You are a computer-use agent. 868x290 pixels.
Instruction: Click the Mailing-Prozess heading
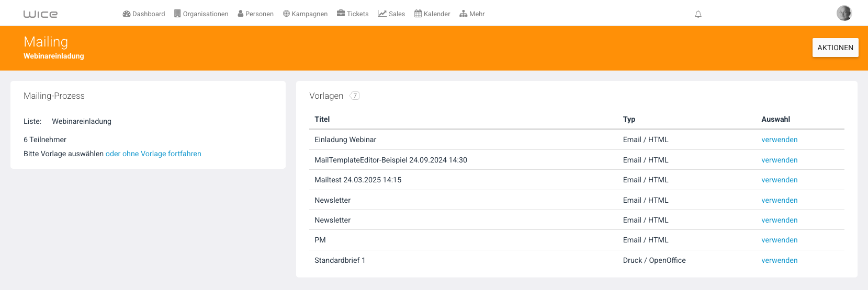54,96
